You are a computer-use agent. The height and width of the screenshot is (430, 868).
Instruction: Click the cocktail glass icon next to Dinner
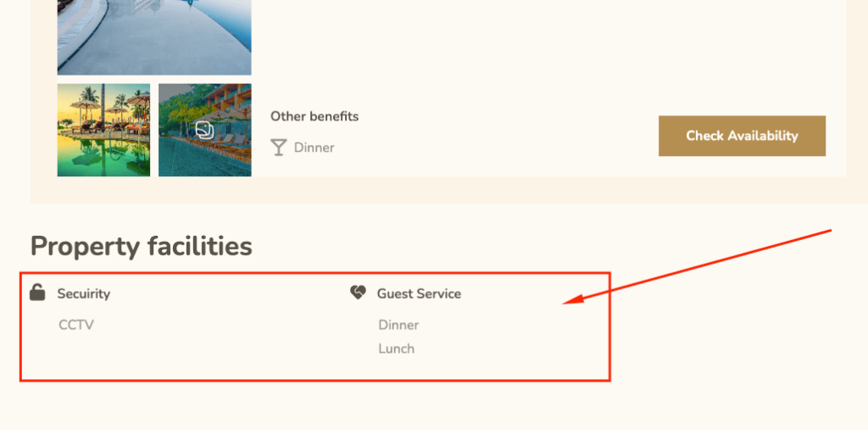click(x=278, y=148)
